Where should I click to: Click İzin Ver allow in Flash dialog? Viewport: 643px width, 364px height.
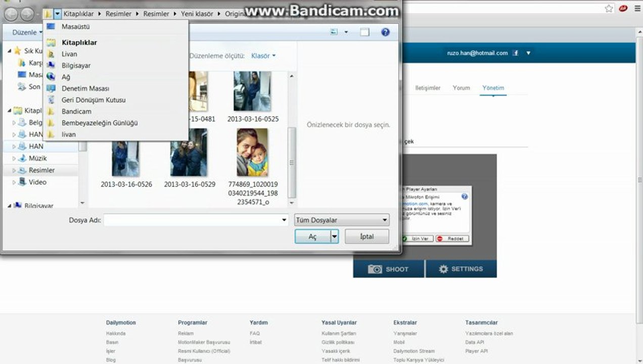tap(418, 239)
